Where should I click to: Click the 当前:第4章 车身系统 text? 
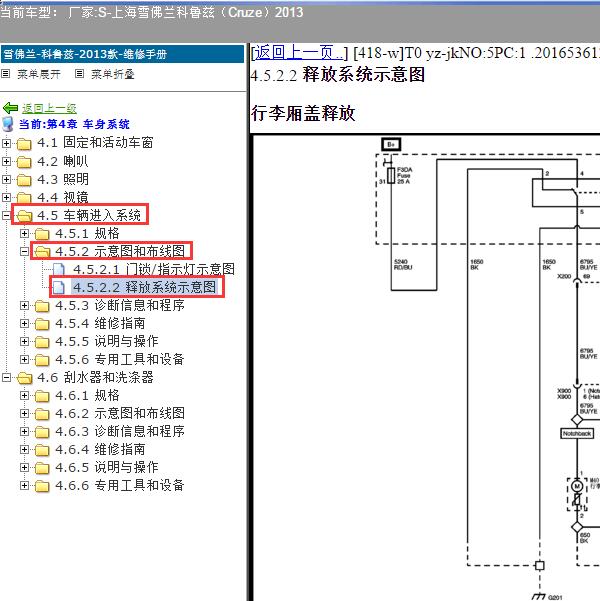[74, 124]
